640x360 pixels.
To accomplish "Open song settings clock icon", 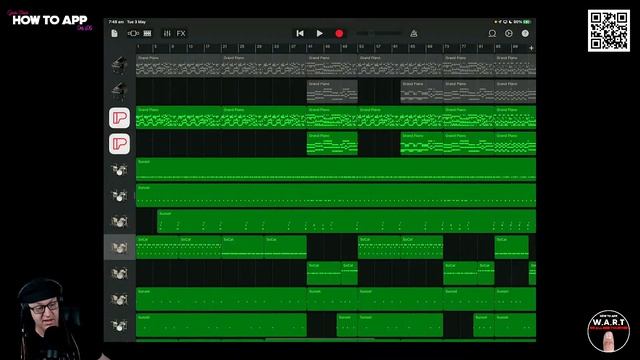I will coord(509,33).
